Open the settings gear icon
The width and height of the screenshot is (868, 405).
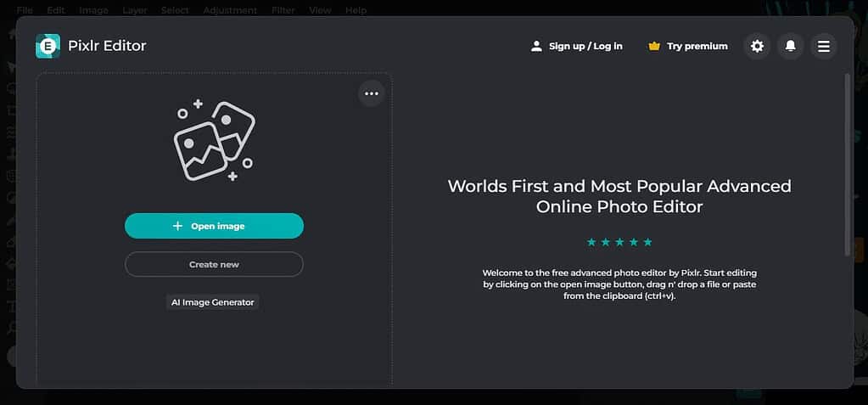pyautogui.click(x=757, y=46)
